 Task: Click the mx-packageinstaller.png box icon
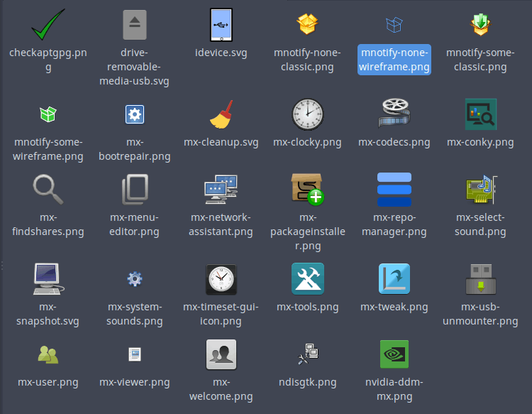(x=308, y=190)
